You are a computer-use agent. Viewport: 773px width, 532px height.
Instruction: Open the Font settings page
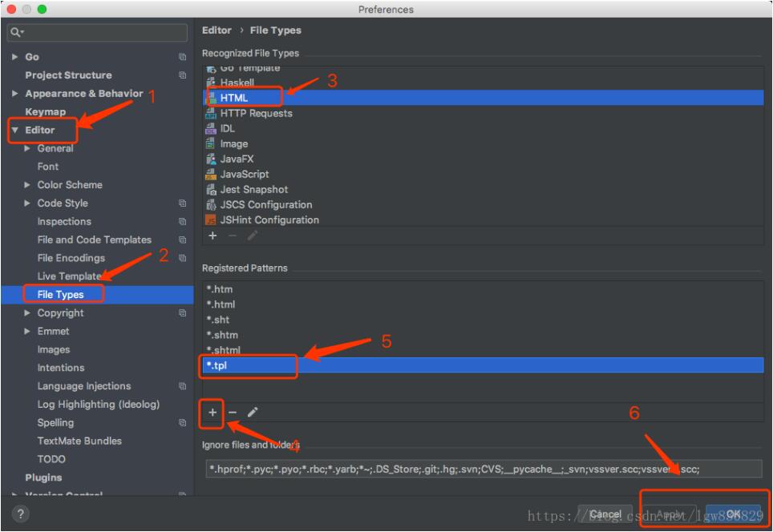click(x=48, y=167)
